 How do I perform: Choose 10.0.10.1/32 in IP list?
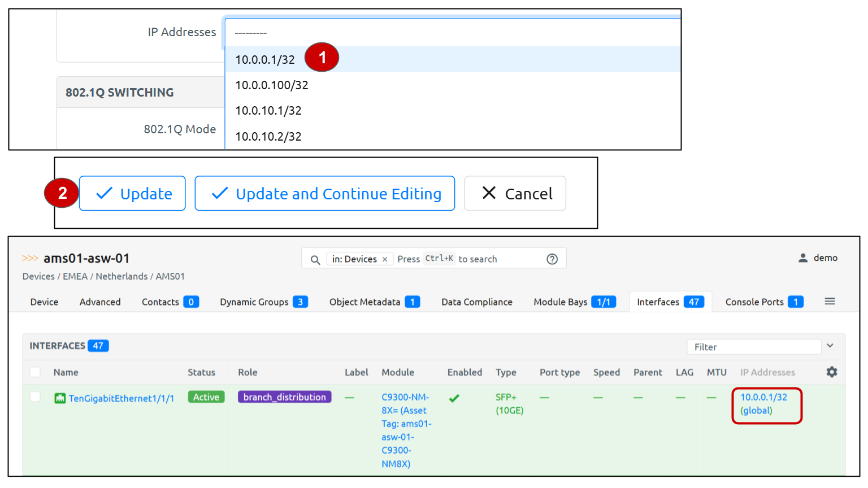pos(268,111)
